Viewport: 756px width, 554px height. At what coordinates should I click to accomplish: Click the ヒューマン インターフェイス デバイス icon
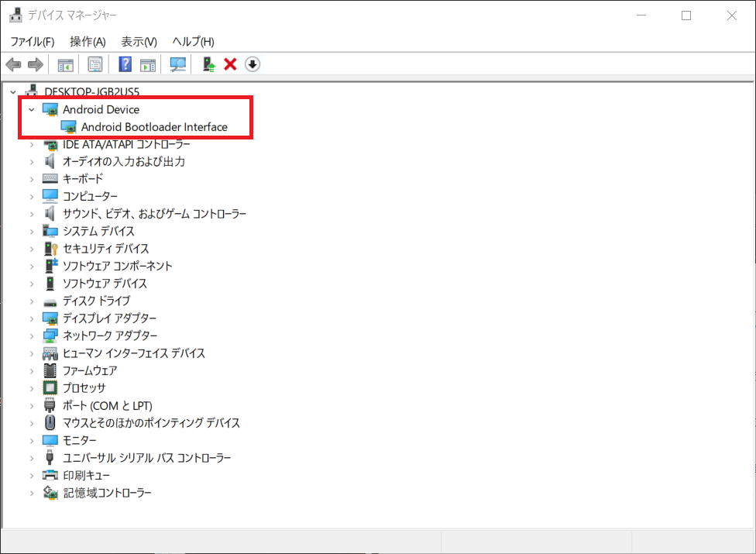tap(50, 353)
